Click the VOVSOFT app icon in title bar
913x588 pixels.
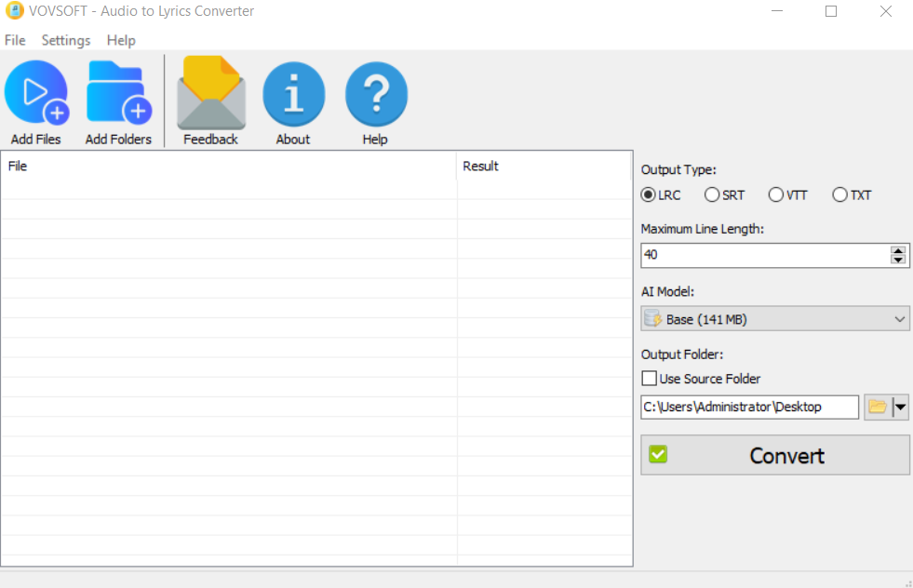[x=14, y=10]
